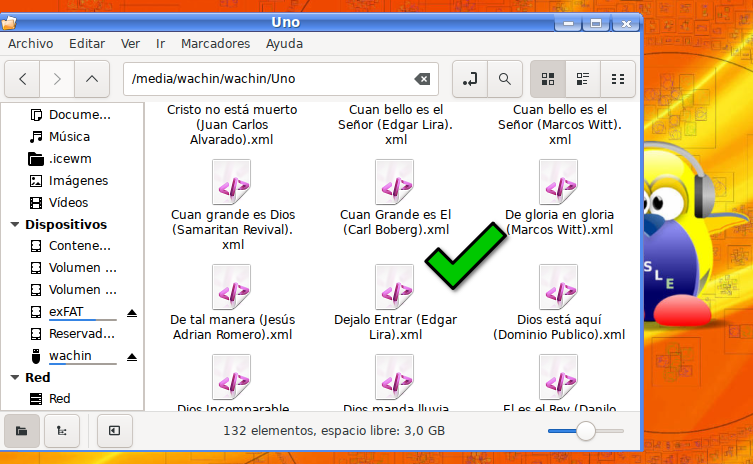Open the Ir menu
This screenshot has width=753, height=464.
160,44
